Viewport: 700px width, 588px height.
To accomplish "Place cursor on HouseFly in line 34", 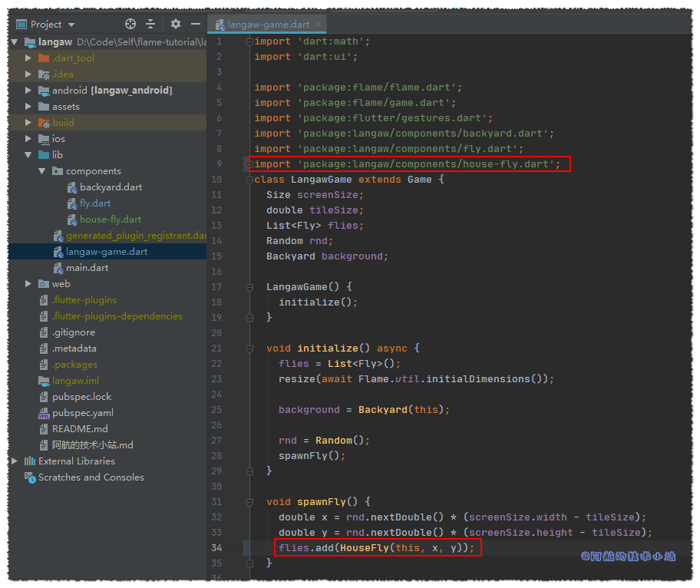I will coord(364,548).
